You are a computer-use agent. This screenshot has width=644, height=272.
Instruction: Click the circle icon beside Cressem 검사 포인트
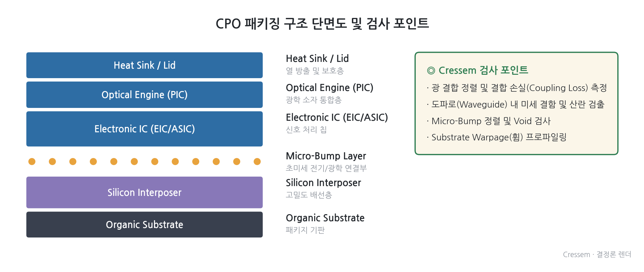click(431, 70)
